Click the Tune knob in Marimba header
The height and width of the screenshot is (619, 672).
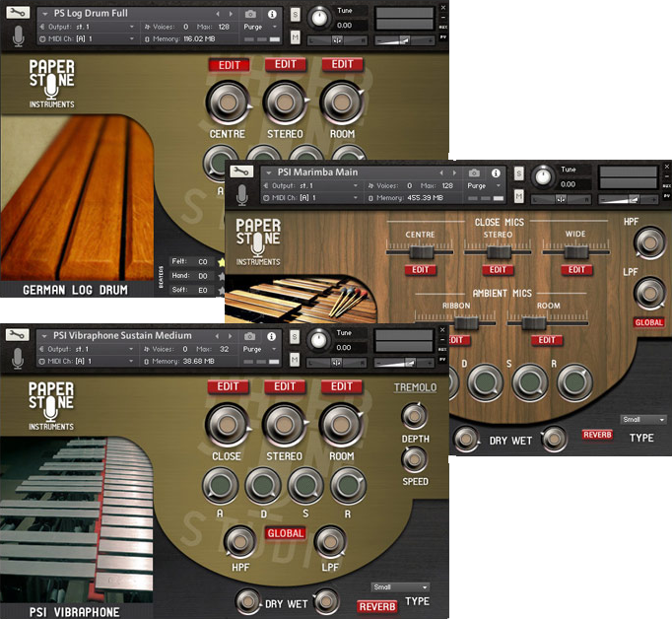click(x=543, y=176)
